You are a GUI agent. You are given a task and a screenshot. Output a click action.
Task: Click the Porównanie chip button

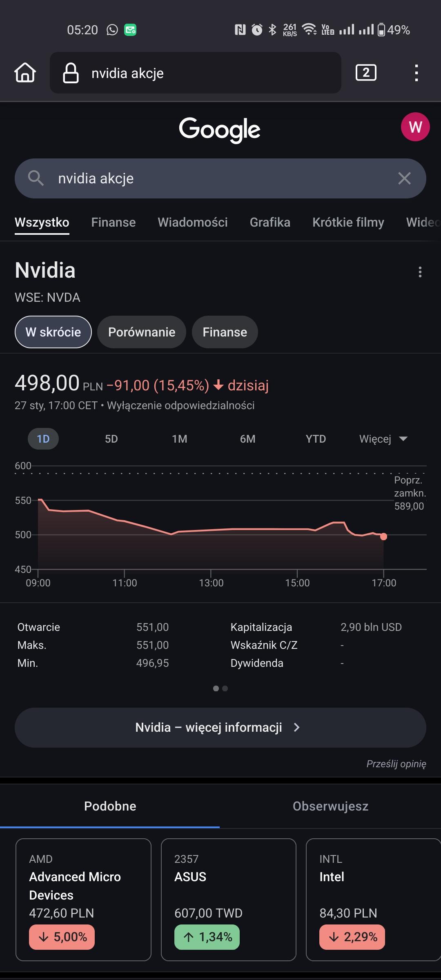tap(141, 332)
